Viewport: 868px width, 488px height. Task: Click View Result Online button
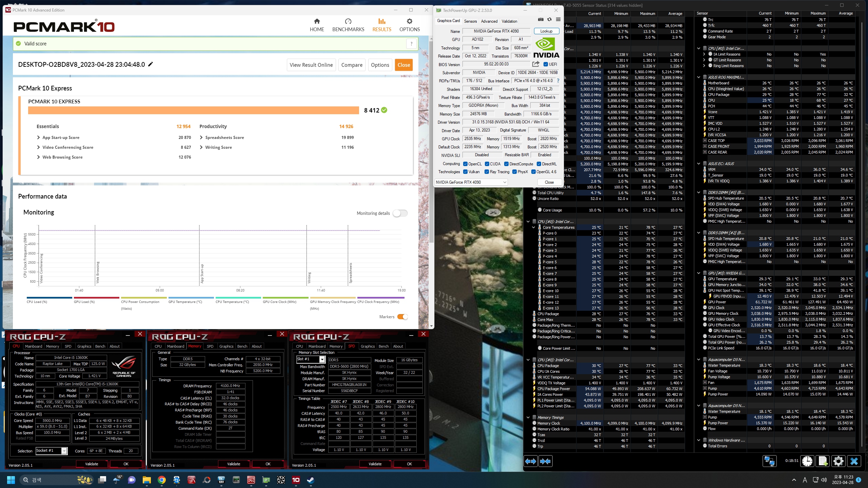[311, 65]
